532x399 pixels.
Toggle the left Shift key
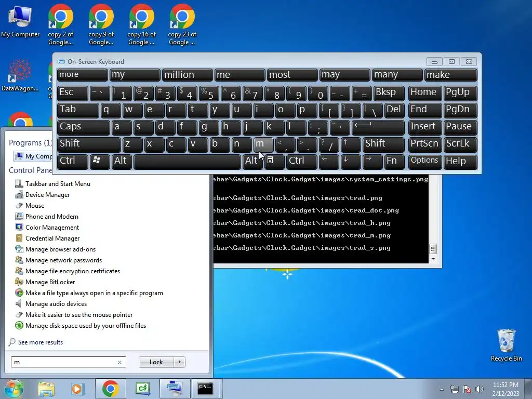[x=88, y=144]
